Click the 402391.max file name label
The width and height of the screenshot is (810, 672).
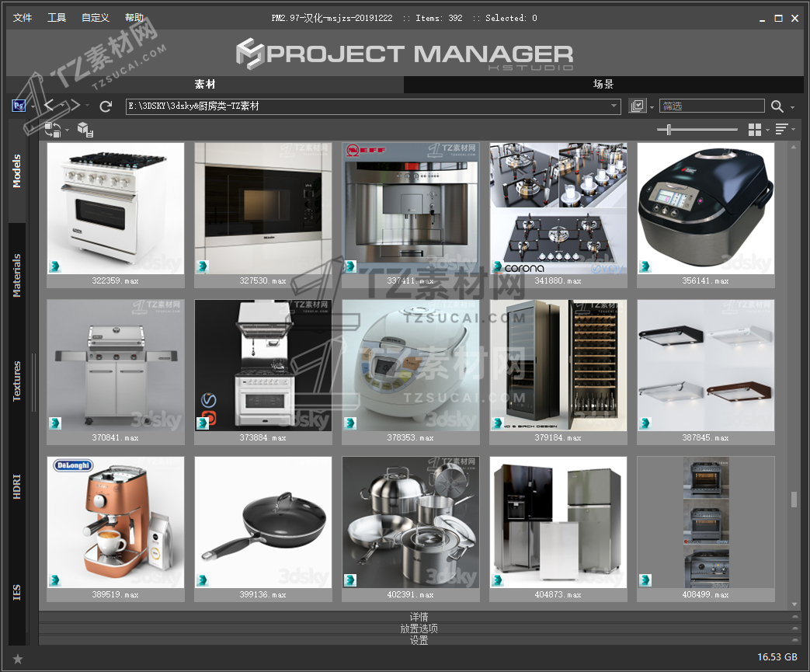(x=411, y=595)
